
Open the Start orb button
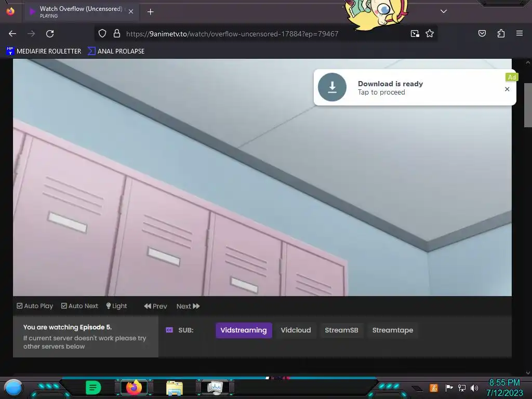pyautogui.click(x=13, y=388)
